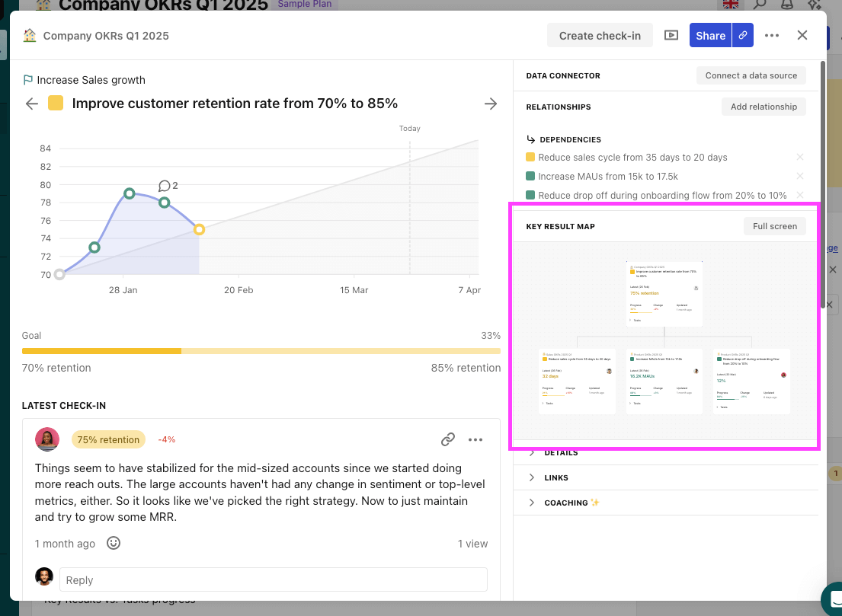Click the -4% change value

tap(166, 439)
